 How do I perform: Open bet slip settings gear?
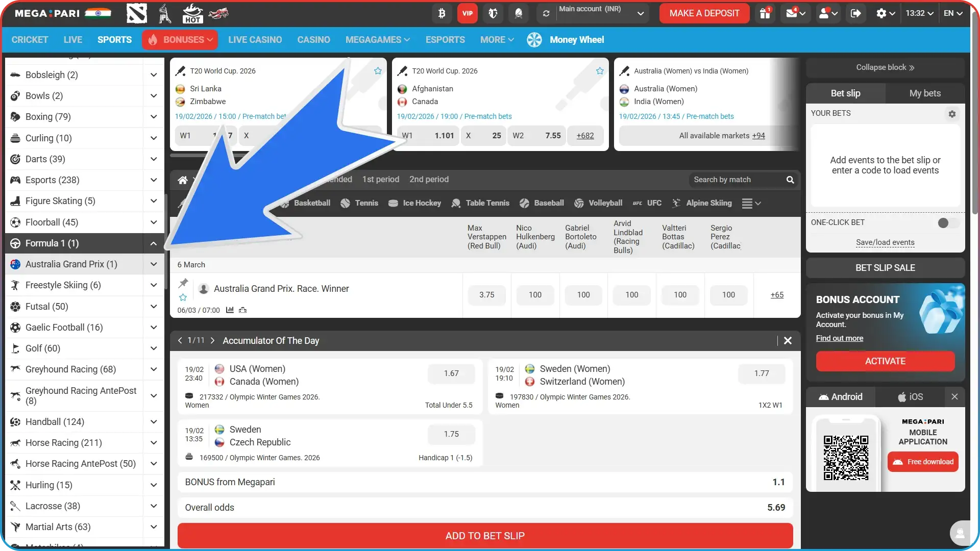click(x=952, y=114)
